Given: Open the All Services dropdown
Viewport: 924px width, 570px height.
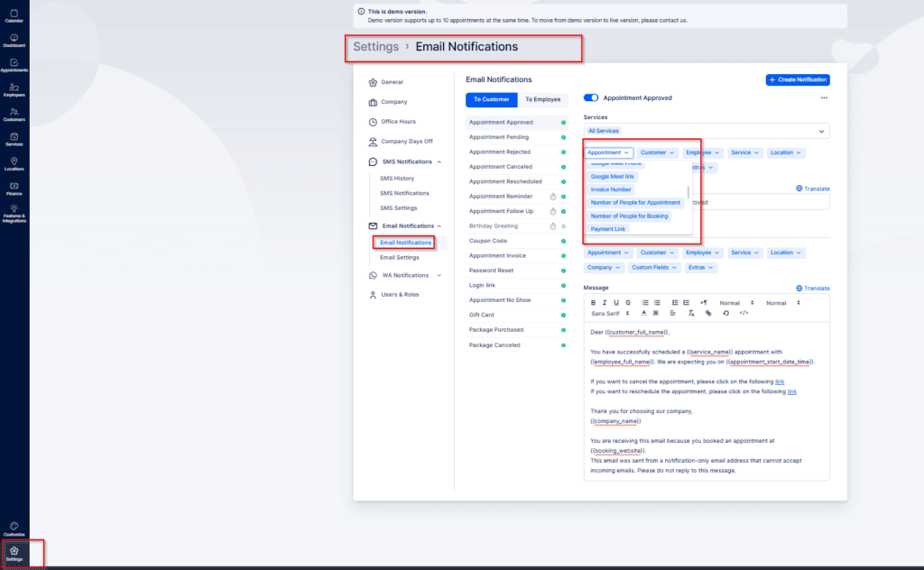Looking at the screenshot, I should click(707, 131).
